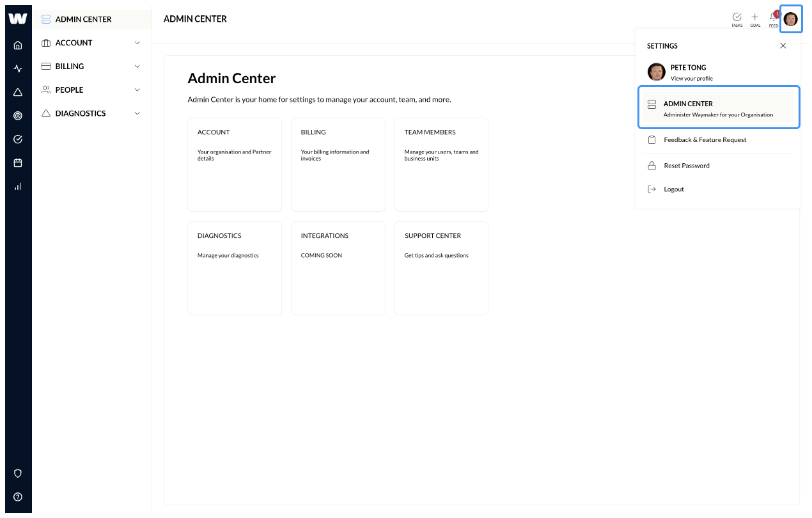
Task: Close the Settings panel
Action: 783,46
